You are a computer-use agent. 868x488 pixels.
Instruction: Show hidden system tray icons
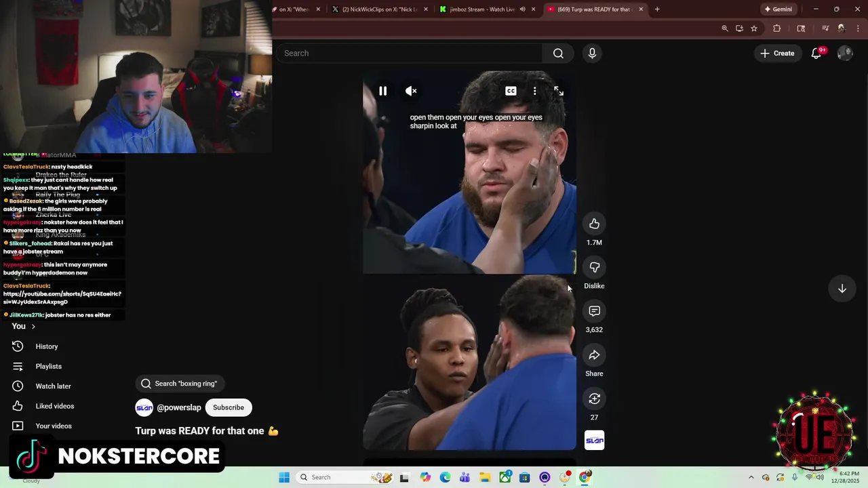(751, 477)
